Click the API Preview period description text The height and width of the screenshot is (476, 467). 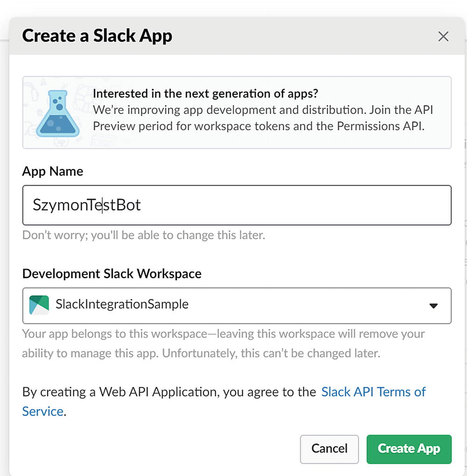pyautogui.click(x=262, y=118)
